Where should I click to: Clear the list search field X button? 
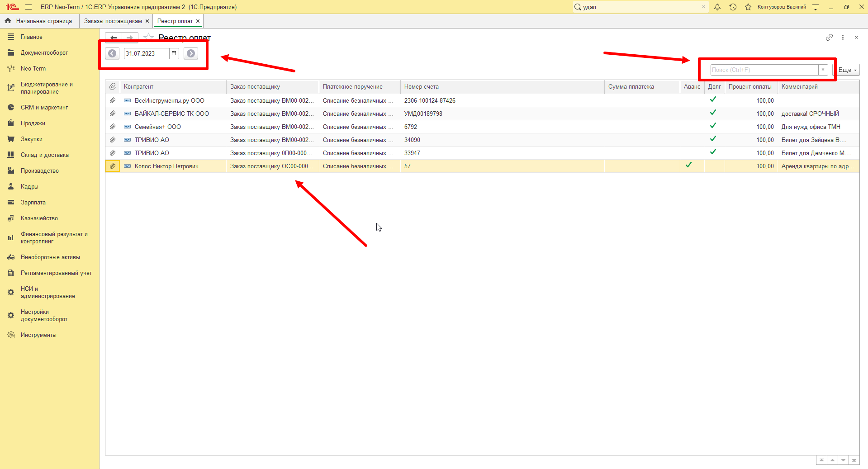823,70
